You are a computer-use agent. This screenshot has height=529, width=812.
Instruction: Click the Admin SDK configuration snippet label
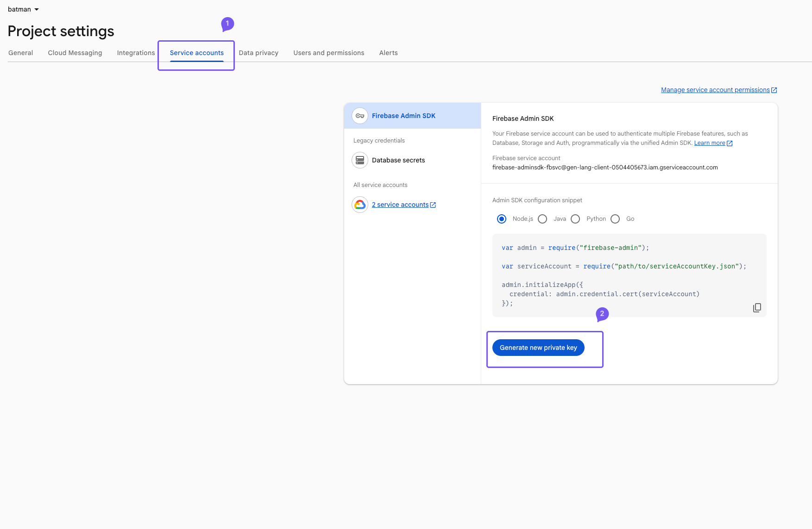(537, 200)
